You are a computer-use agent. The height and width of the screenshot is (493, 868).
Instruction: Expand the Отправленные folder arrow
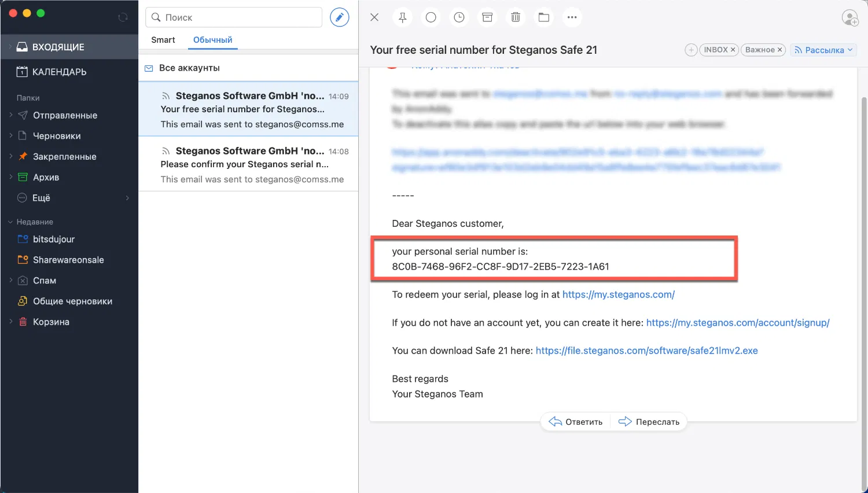(10, 115)
